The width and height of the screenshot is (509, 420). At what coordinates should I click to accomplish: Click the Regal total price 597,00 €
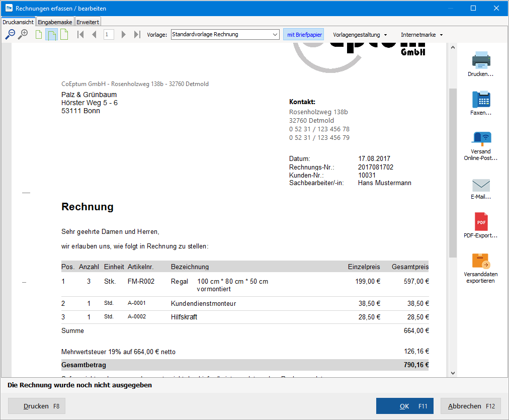pos(416,281)
